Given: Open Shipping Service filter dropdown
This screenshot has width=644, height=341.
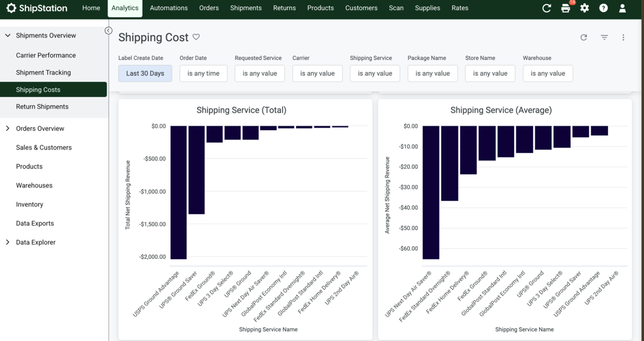Looking at the screenshot, I should click(375, 73).
